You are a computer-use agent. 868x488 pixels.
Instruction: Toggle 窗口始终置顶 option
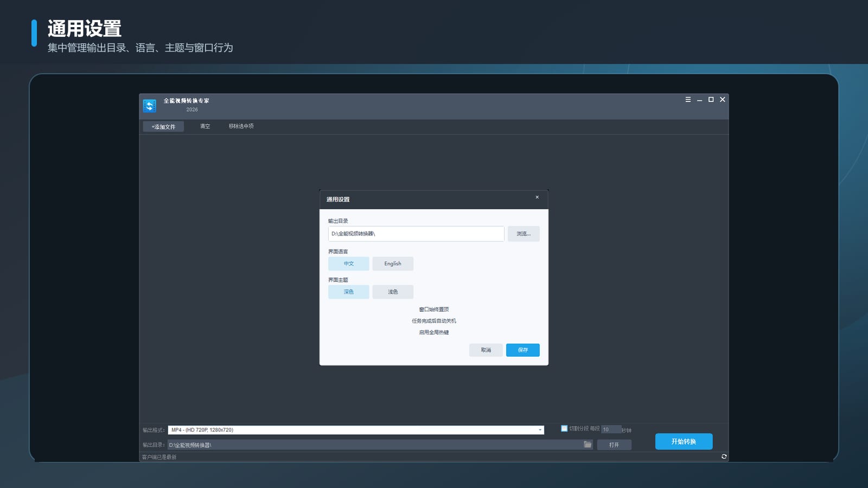(434, 310)
